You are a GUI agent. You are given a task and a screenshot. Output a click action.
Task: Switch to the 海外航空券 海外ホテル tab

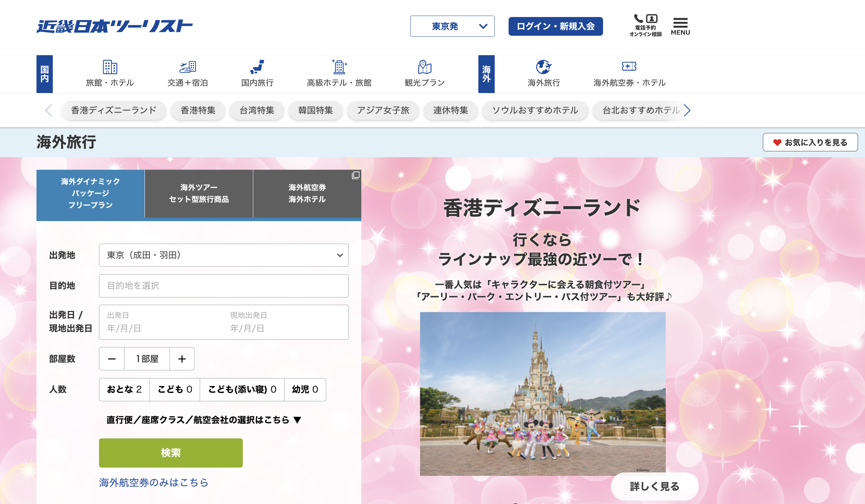[x=307, y=193]
